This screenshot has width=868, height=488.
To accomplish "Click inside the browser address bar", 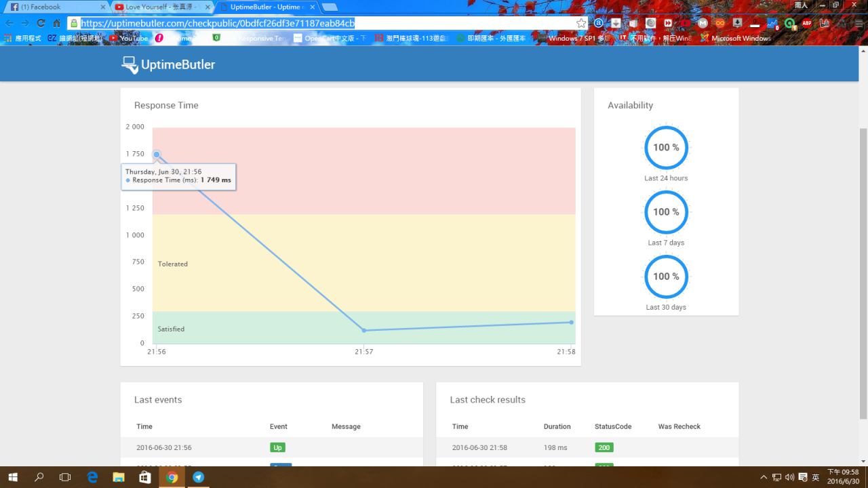I will pyautogui.click(x=325, y=23).
